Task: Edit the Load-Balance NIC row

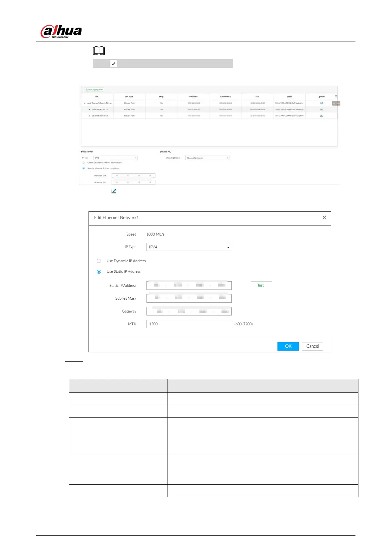Action: (321, 103)
